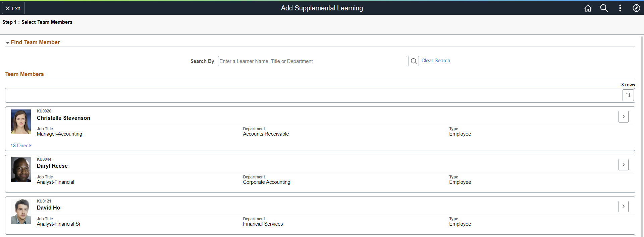Open David Ho's details arrow
Image resolution: width=644 pixels, height=237 pixels.
coord(624,206)
